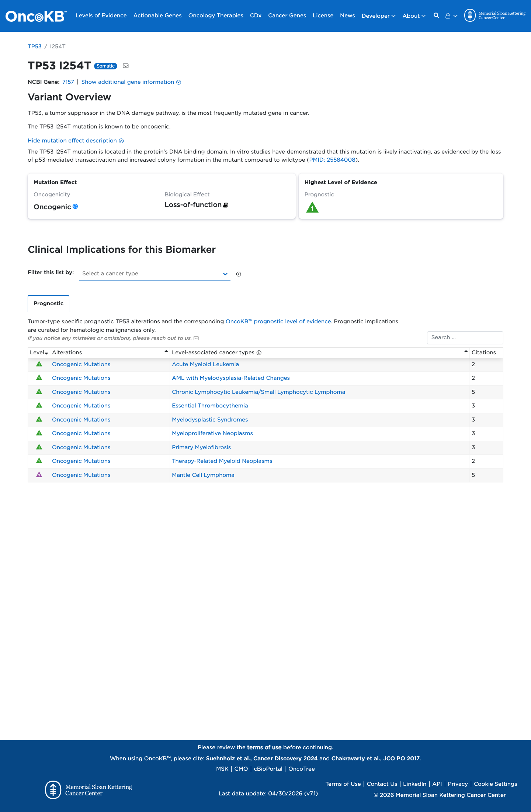531x812 pixels.
Task: Open Chakravarty et al., JCO PO 2017 citation
Action: (x=375, y=758)
